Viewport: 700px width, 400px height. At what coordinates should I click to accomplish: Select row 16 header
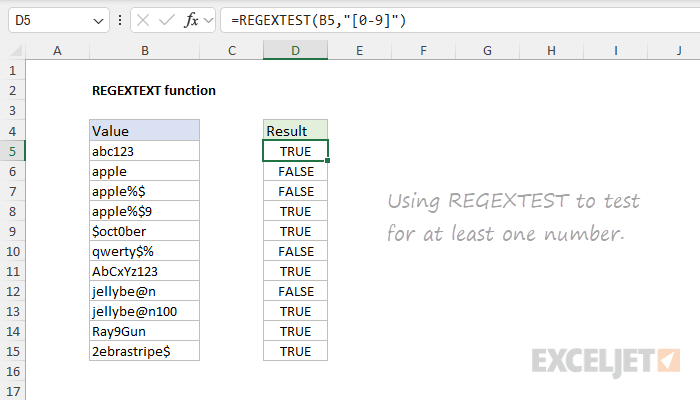(x=12, y=371)
